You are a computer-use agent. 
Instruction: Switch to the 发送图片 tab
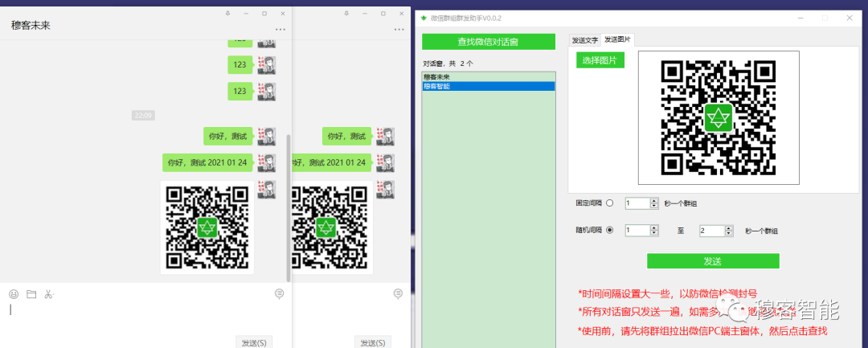[617, 39]
